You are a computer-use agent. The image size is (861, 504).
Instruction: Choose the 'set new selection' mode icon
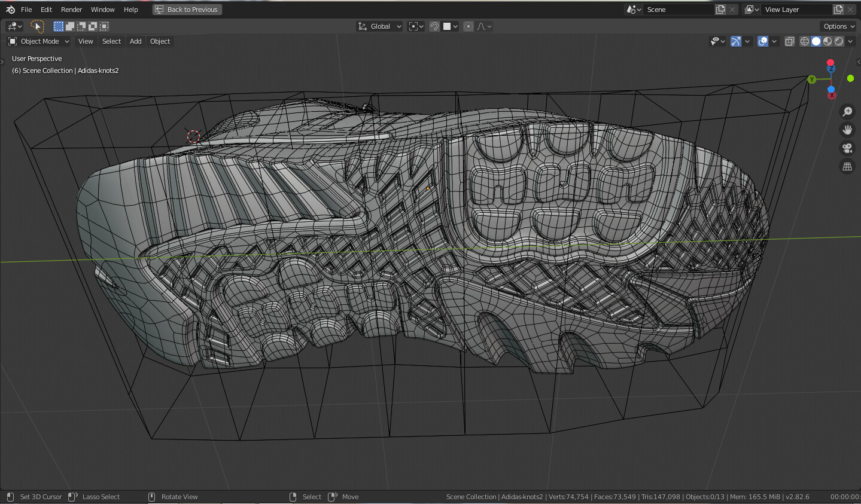point(58,26)
